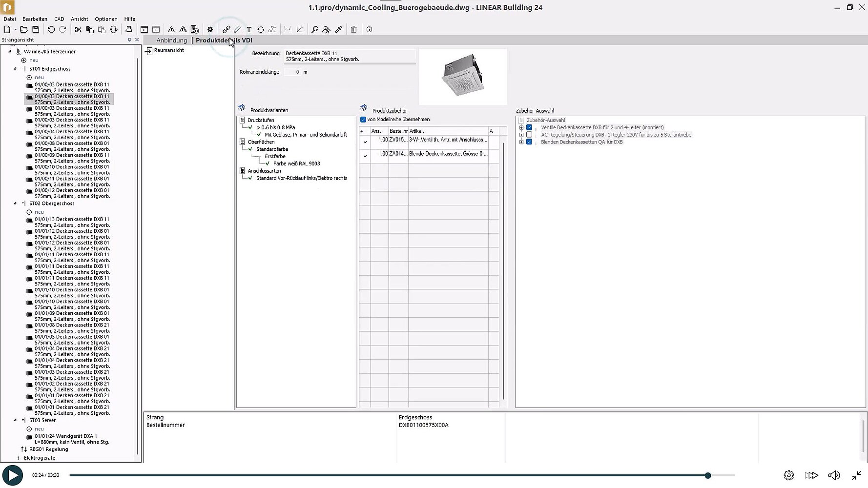The height and width of the screenshot is (488, 868).
Task: Uncheck Blenden Deckenkassetten QA für DXB
Action: [x=529, y=142]
